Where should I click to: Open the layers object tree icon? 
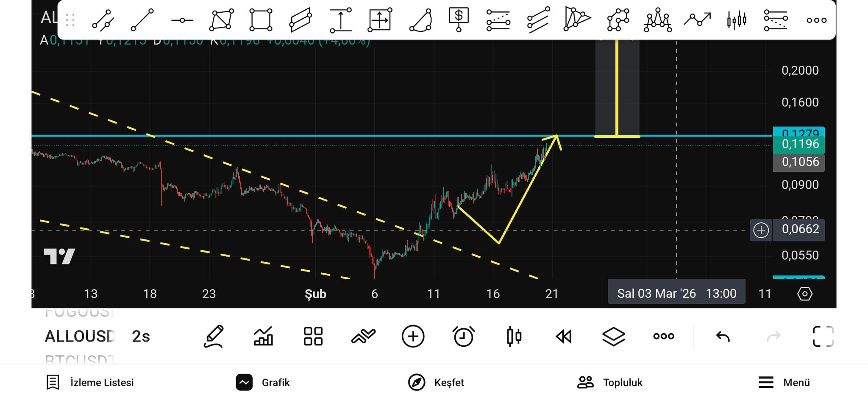tap(613, 337)
